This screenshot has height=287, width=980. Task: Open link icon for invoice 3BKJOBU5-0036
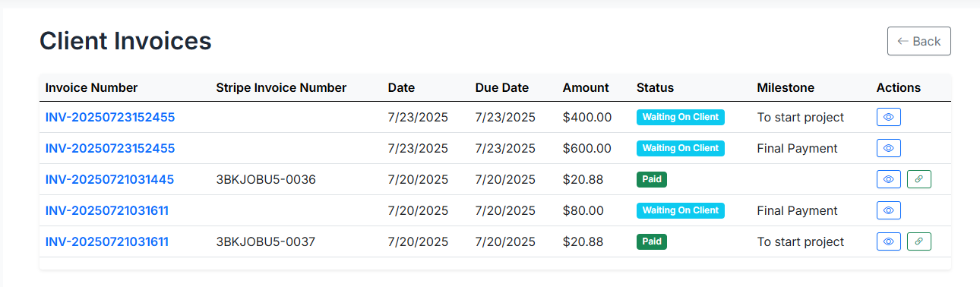coord(919,179)
